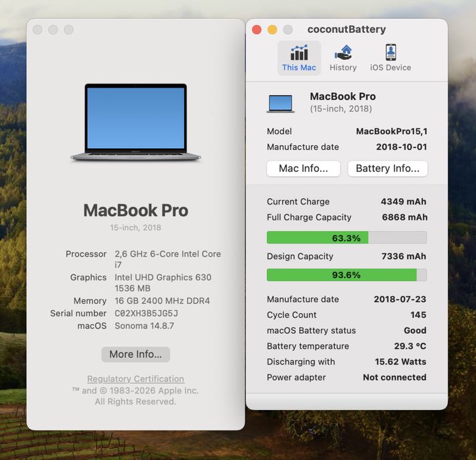This screenshot has height=460, width=476.
Task: Click the macOS version Sonoma 14.8.7
Action: click(x=144, y=326)
